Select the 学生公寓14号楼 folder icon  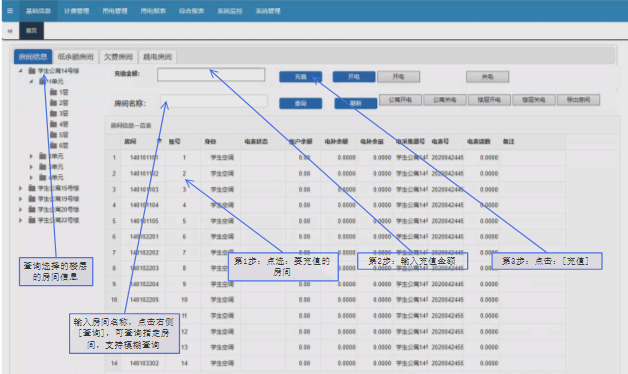pos(32,70)
